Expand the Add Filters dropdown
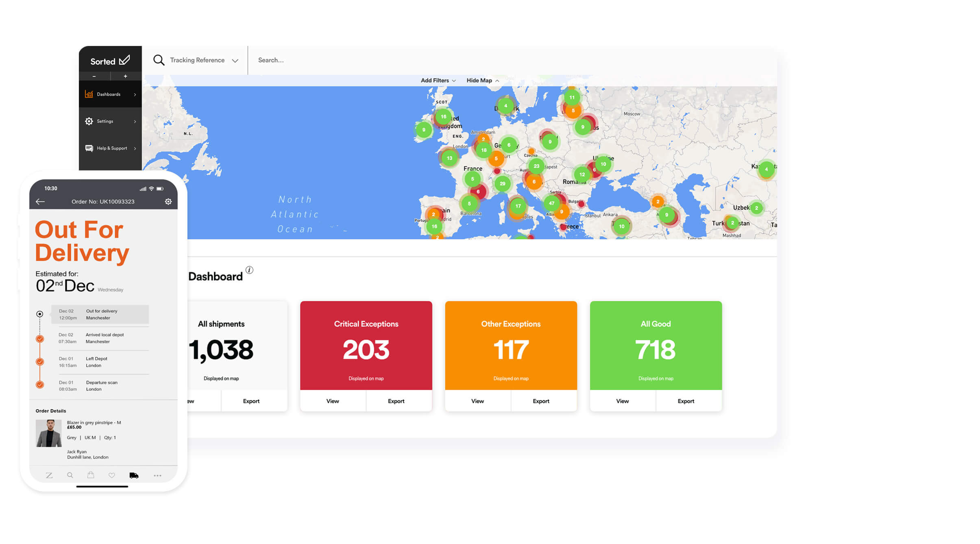980x544 pixels. [x=438, y=81]
